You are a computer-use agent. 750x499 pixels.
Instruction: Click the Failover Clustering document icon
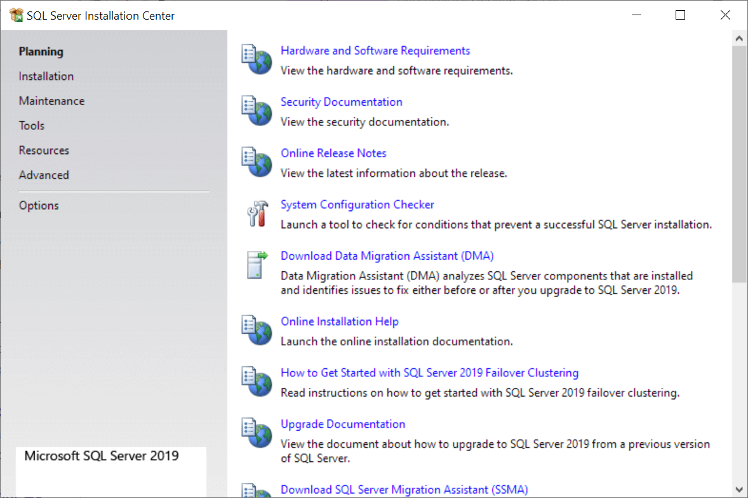coord(257,381)
